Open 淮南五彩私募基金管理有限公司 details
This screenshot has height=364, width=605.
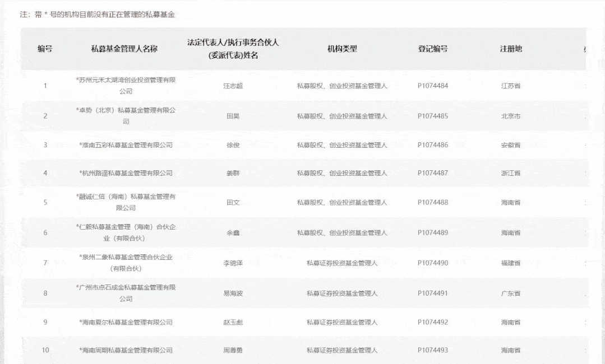(x=126, y=145)
